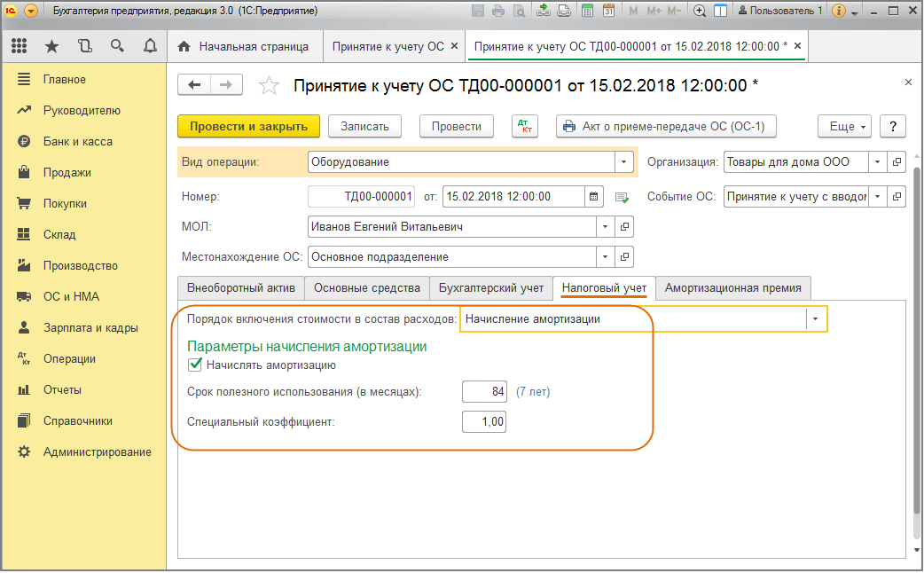Click Записать button
Viewport: 924px width, 573px height.
(364, 126)
